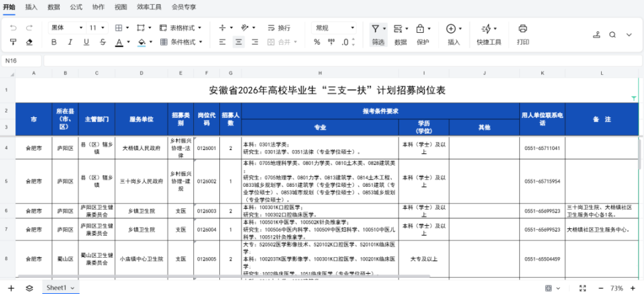Click the horizontal scrollbar
Viewport: 644px width, 294px height.
[x=223, y=277]
